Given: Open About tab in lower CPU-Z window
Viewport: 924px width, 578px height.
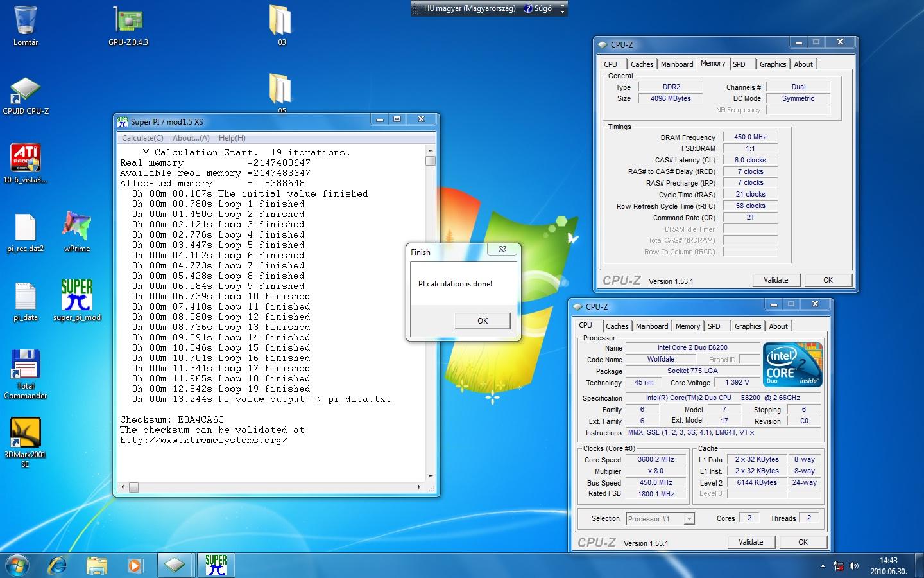Looking at the screenshot, I should pos(778,326).
